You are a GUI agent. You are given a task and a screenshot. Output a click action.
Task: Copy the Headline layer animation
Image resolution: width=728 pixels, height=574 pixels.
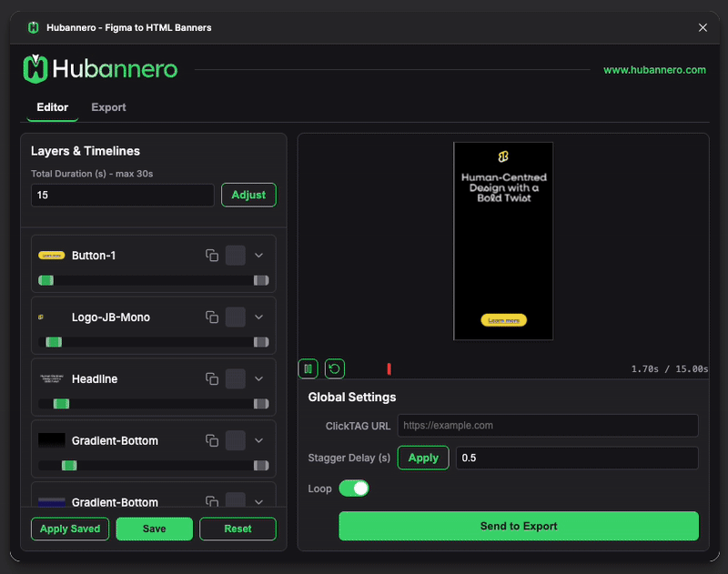[x=212, y=378]
